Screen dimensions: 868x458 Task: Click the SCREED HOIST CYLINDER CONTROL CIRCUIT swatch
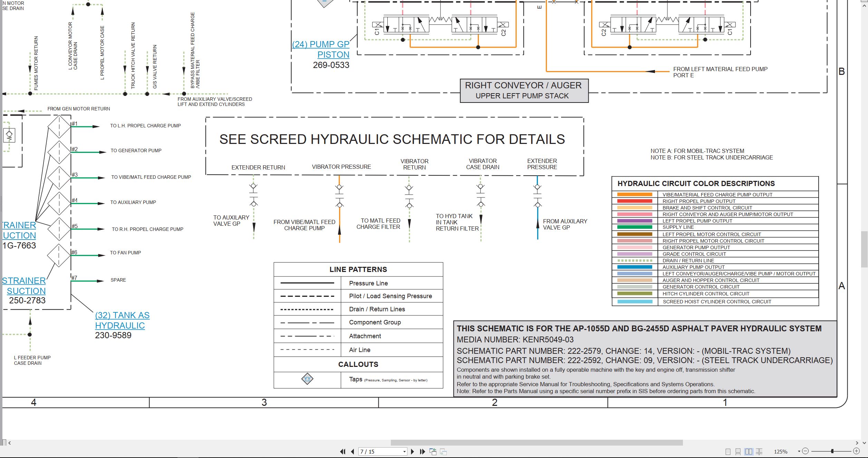tap(635, 302)
